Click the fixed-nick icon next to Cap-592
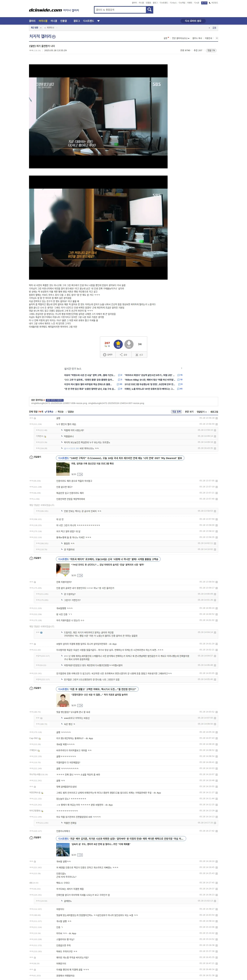The height and width of the screenshot is (980, 247). pos(39,738)
